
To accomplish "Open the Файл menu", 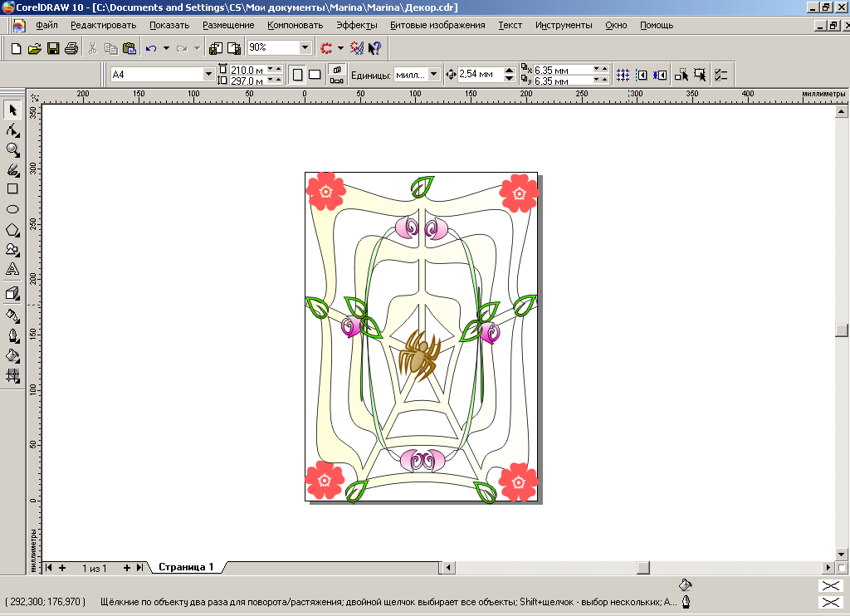I will click(x=46, y=25).
